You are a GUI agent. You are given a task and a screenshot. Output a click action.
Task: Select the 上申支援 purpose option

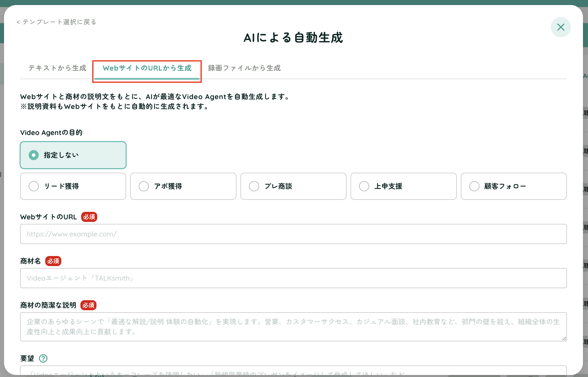pyautogui.click(x=404, y=186)
